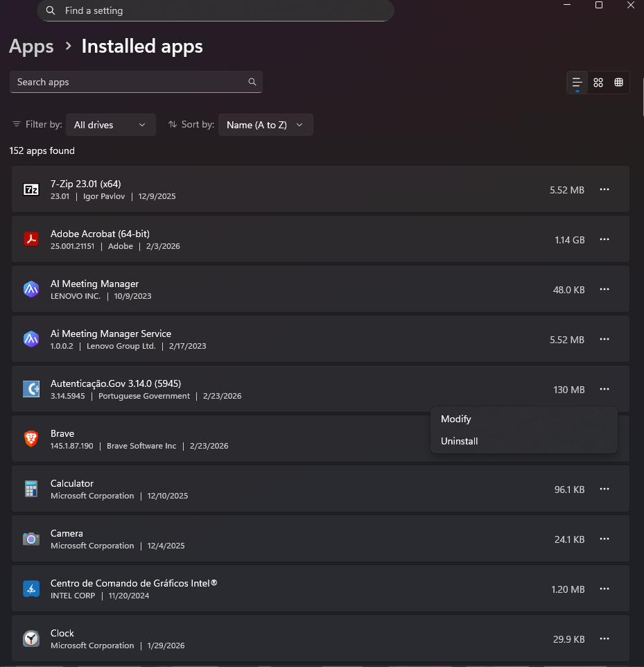Click the 7-Zip app icon
The height and width of the screenshot is (667, 644).
point(31,189)
